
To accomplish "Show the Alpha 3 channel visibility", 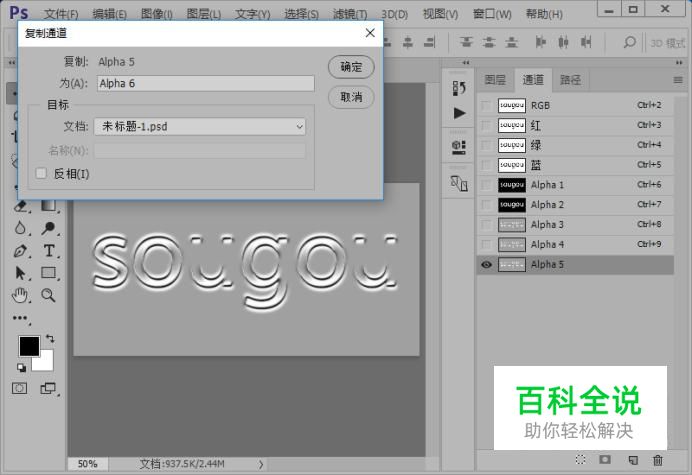I will click(486, 225).
